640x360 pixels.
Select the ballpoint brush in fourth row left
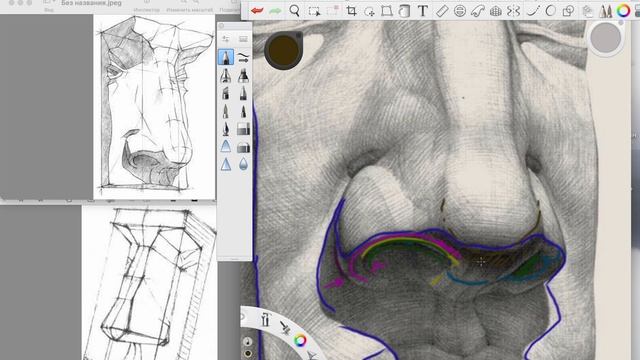(x=226, y=111)
